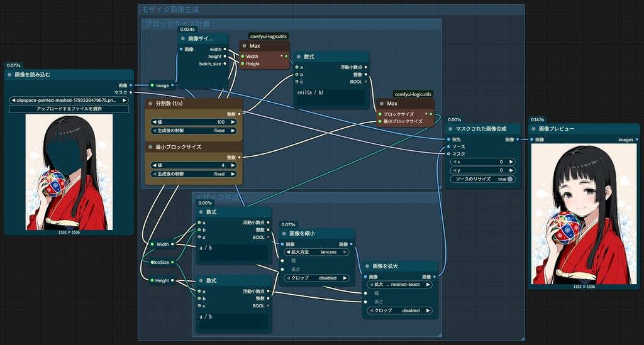
Task: Increase 最小ブロックサイズ 値 4 with the right arrow
Action: (x=233, y=165)
